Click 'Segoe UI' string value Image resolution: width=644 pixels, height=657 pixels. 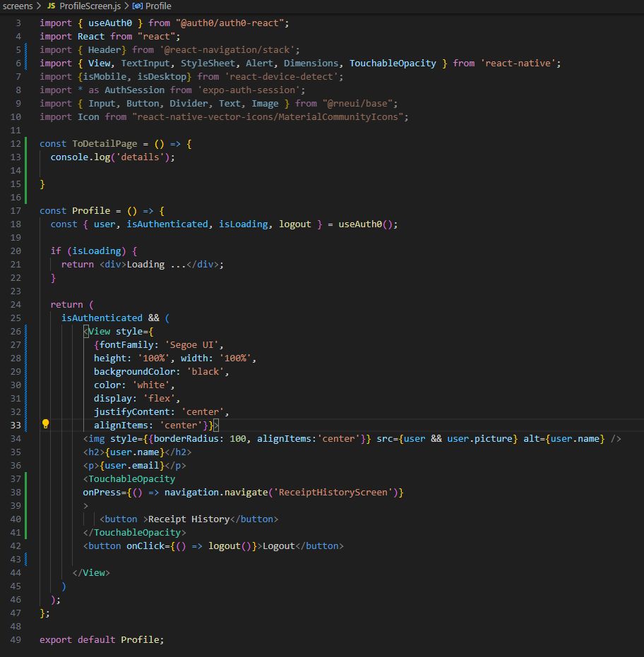click(x=191, y=345)
